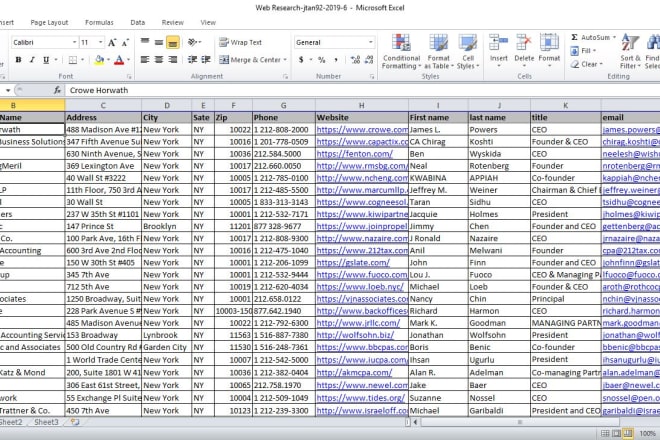660x440 pixels.
Task: Center text horizontally
Action: click(159, 59)
